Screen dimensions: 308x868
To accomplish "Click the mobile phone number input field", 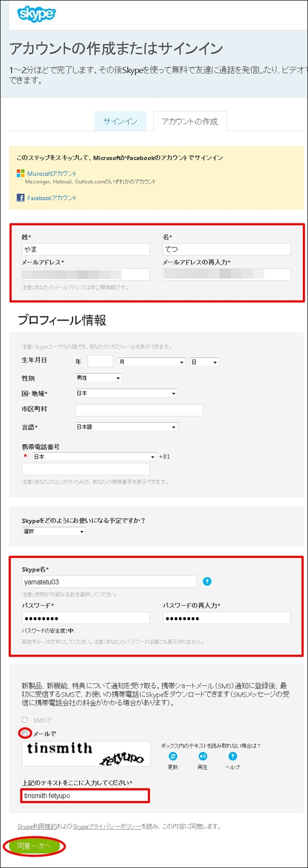I will [86, 469].
